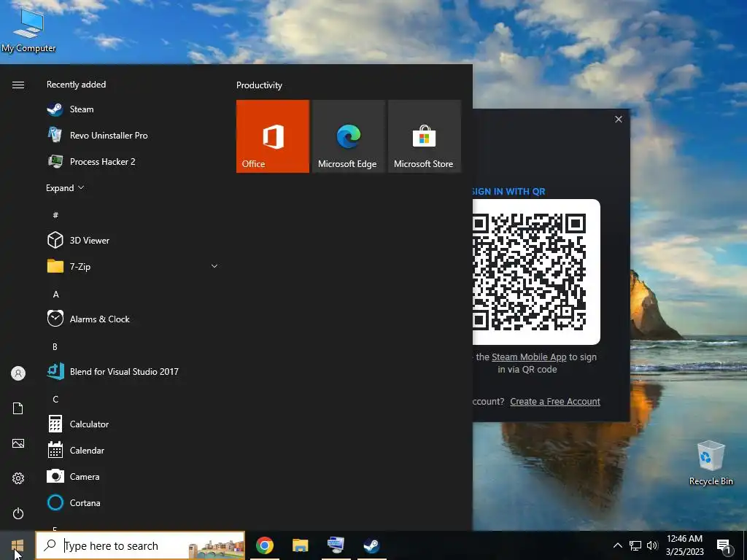Viewport: 747px width, 560px height.
Task: Click the Steam Mobile App link
Action: (529, 357)
